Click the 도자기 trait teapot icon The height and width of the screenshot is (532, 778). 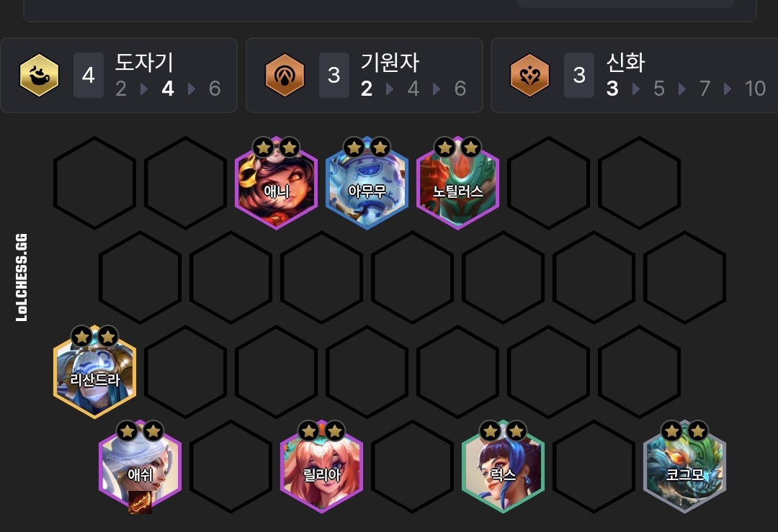click(x=39, y=76)
